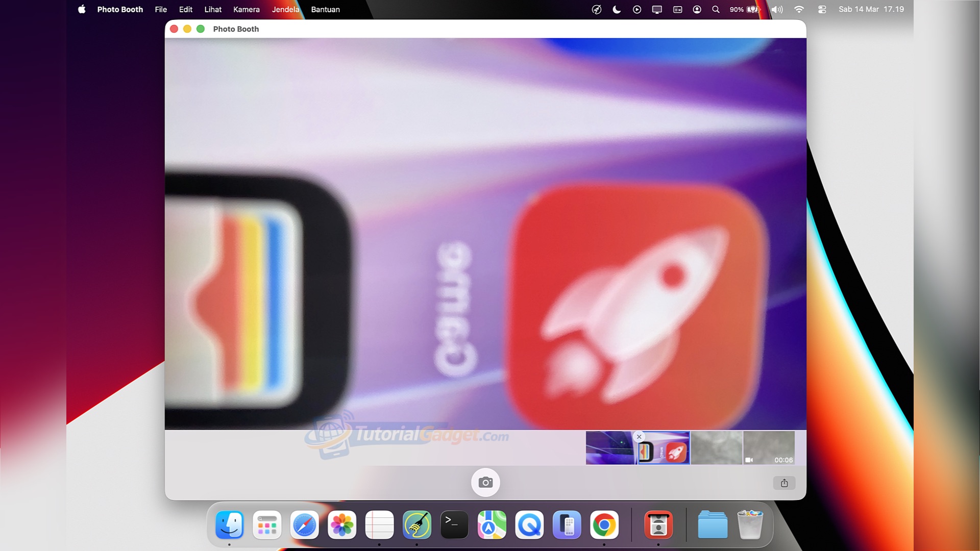Open Terminal from the Dock

point(454,525)
